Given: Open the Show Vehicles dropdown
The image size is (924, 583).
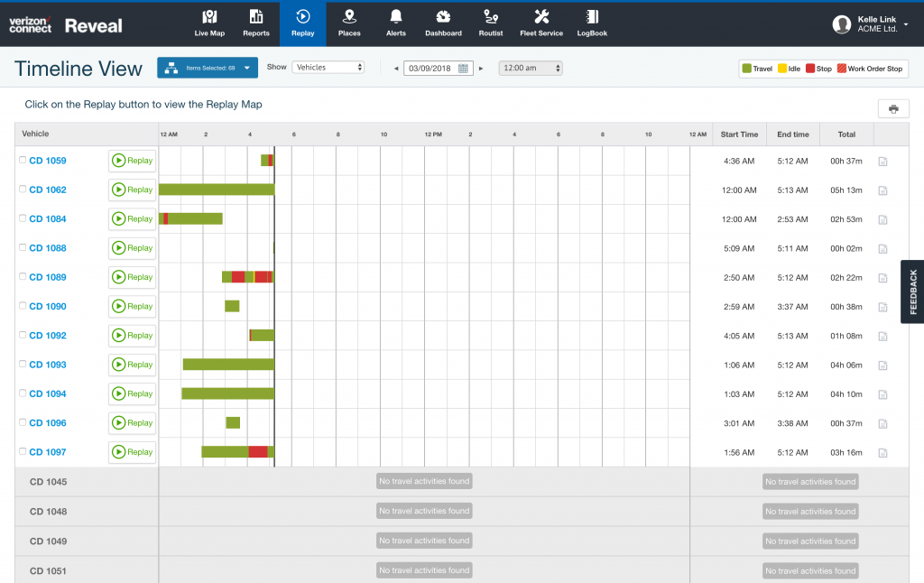Looking at the screenshot, I should point(328,66).
